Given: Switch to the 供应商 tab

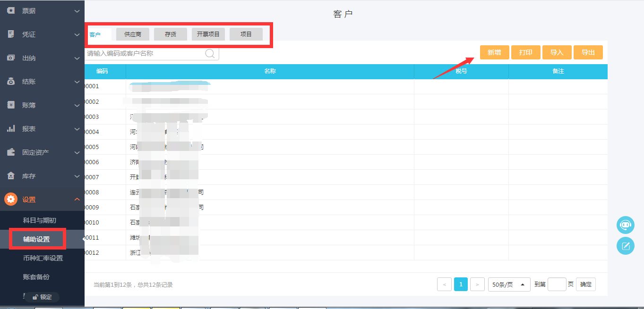Looking at the screenshot, I should (x=133, y=34).
